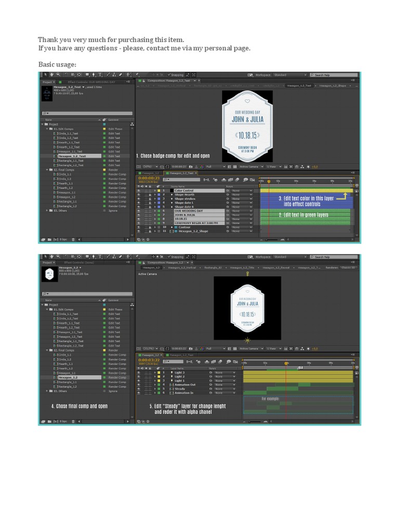Click yellow label swatch of Color Control layer

158,191
